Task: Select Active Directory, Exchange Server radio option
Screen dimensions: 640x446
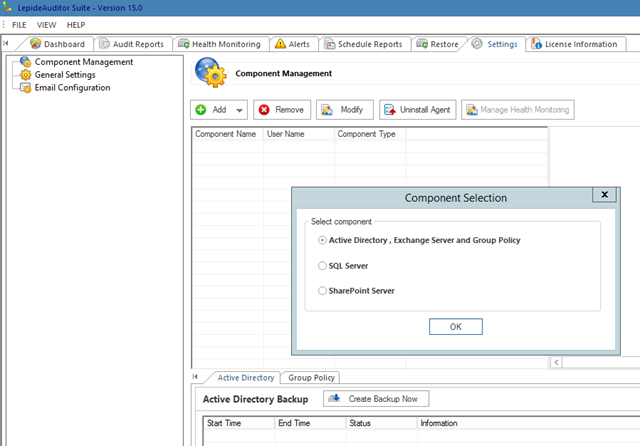Action: coord(322,240)
